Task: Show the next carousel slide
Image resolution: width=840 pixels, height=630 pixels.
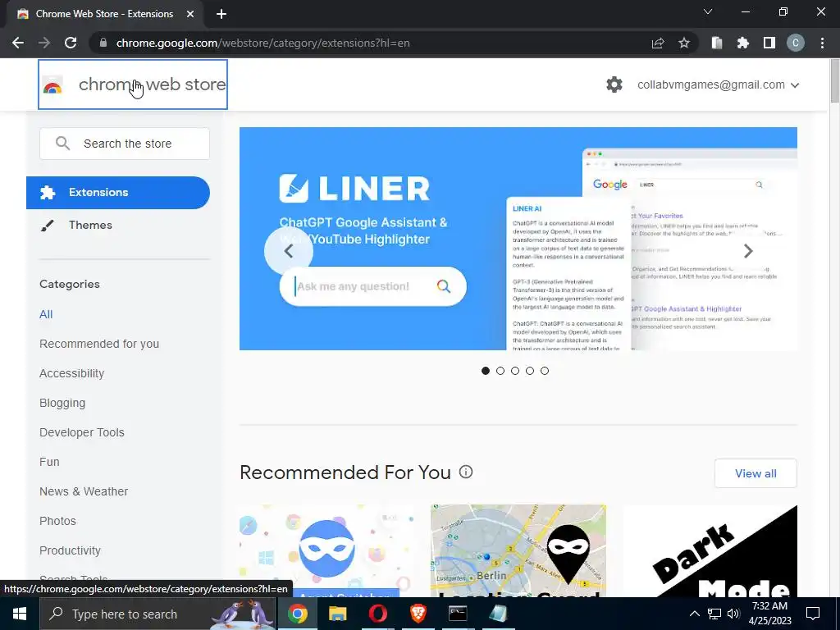Action: [x=748, y=251]
